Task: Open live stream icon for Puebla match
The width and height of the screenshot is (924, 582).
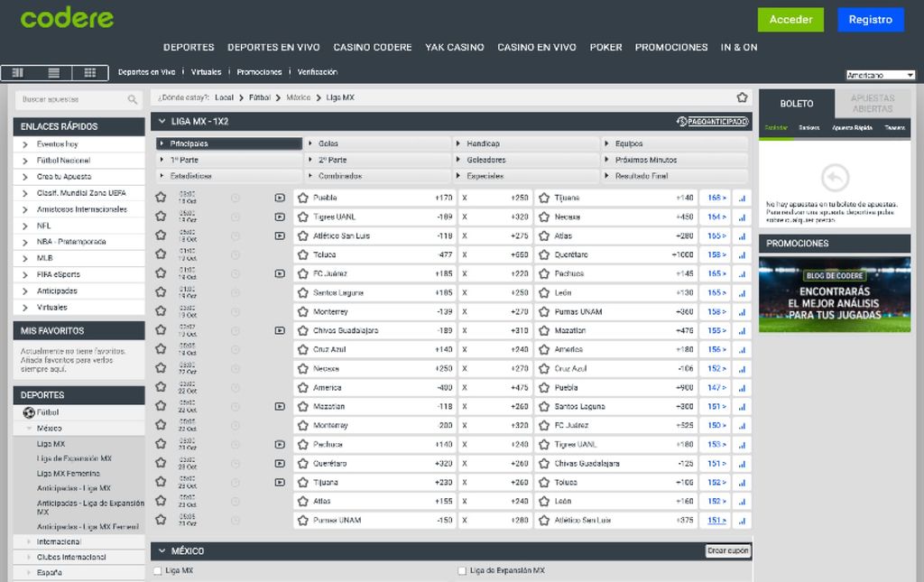Action: (280, 198)
